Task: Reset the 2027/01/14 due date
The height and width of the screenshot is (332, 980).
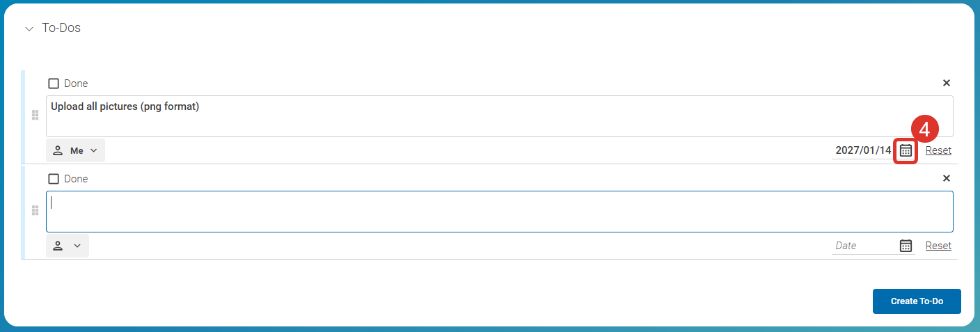Action: 938,150
